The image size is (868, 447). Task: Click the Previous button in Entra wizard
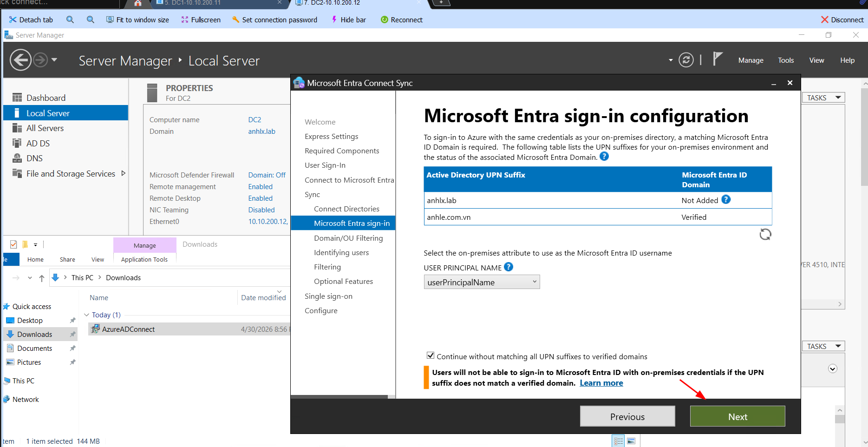point(627,416)
